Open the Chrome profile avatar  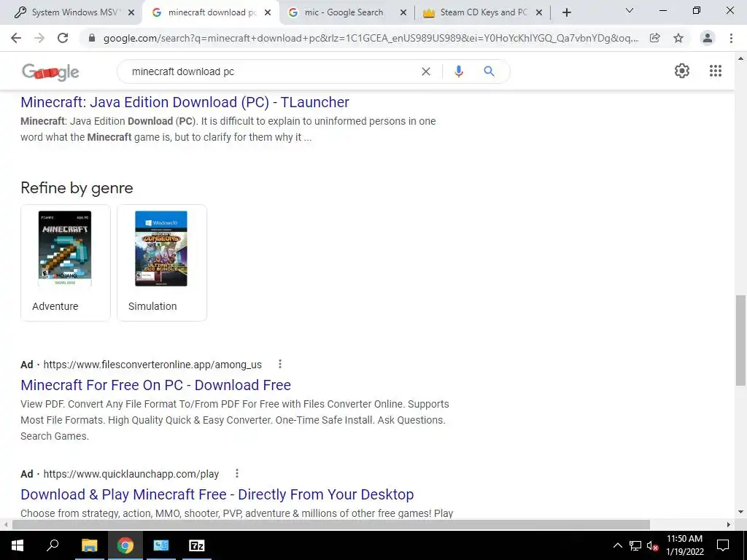point(708,38)
